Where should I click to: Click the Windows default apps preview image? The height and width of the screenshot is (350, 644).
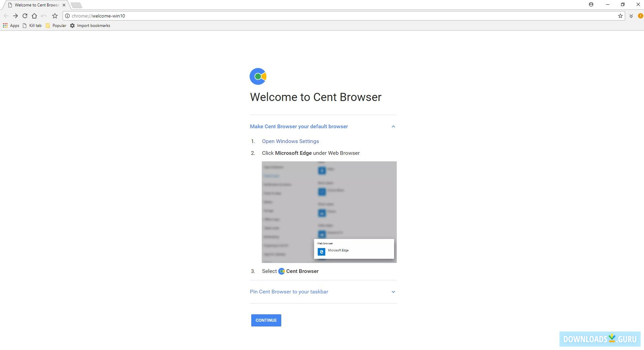(329, 212)
